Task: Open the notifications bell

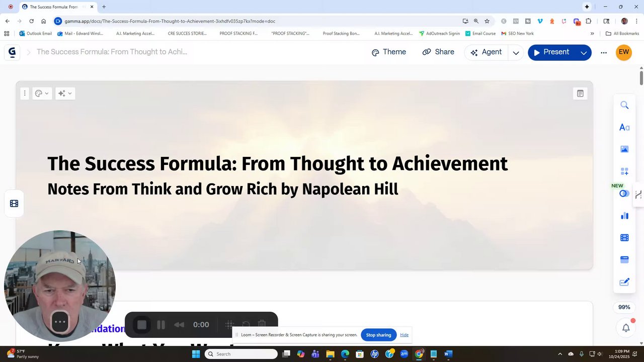Action: [x=626, y=328]
